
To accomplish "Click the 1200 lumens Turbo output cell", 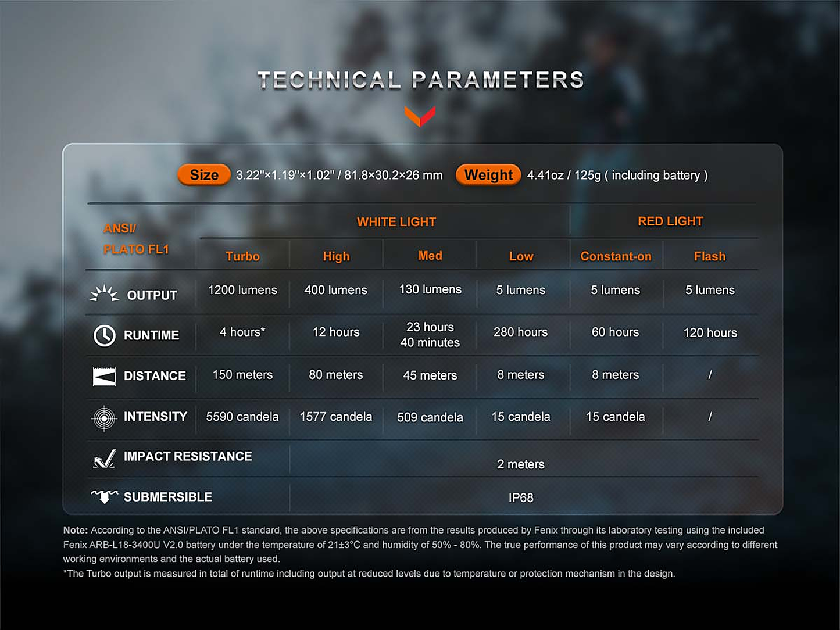I will pos(242,290).
